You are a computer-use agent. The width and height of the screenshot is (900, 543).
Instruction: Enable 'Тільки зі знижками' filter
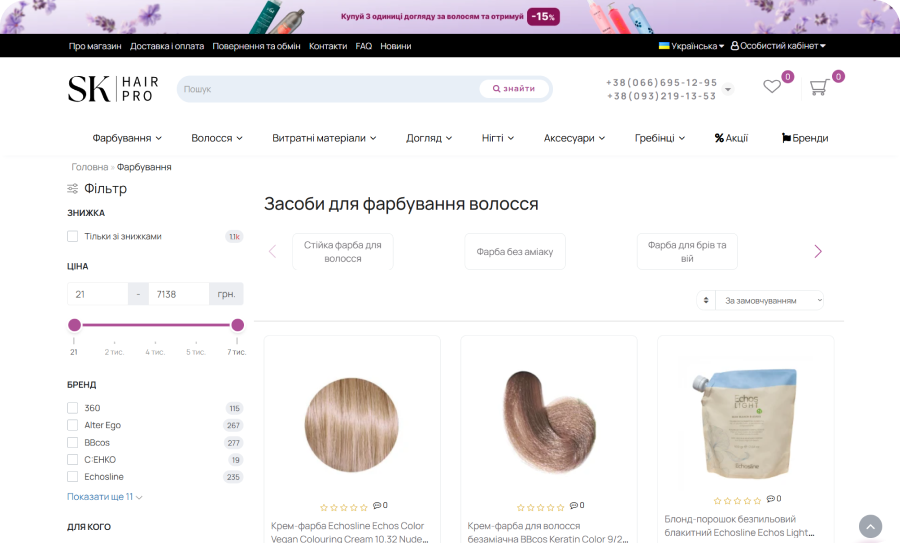tap(72, 236)
